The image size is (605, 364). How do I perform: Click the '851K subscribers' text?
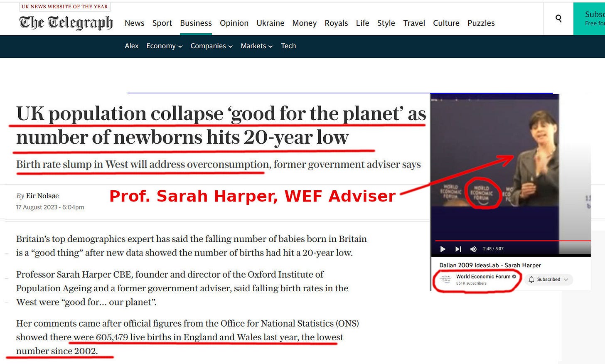click(x=471, y=283)
